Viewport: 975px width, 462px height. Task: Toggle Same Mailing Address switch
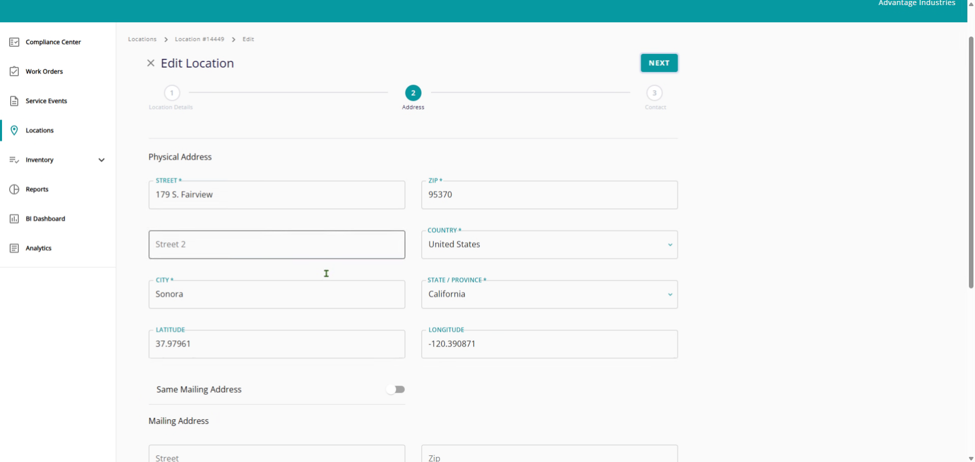395,389
